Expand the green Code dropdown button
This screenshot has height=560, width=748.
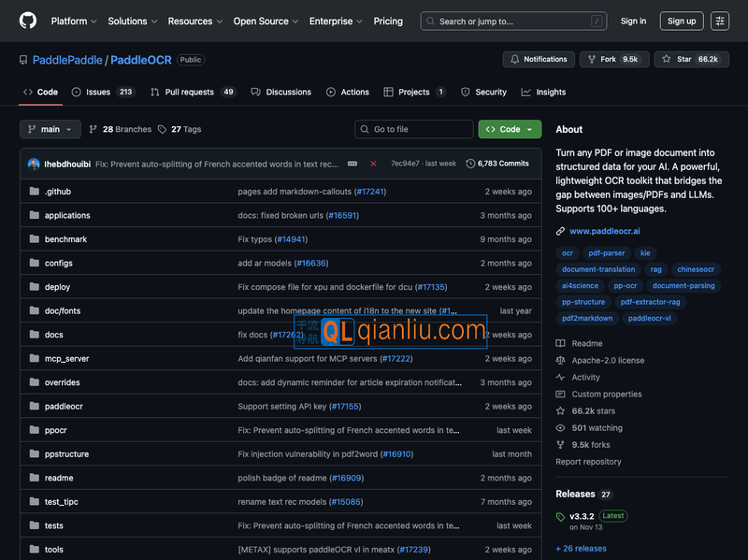coord(510,129)
